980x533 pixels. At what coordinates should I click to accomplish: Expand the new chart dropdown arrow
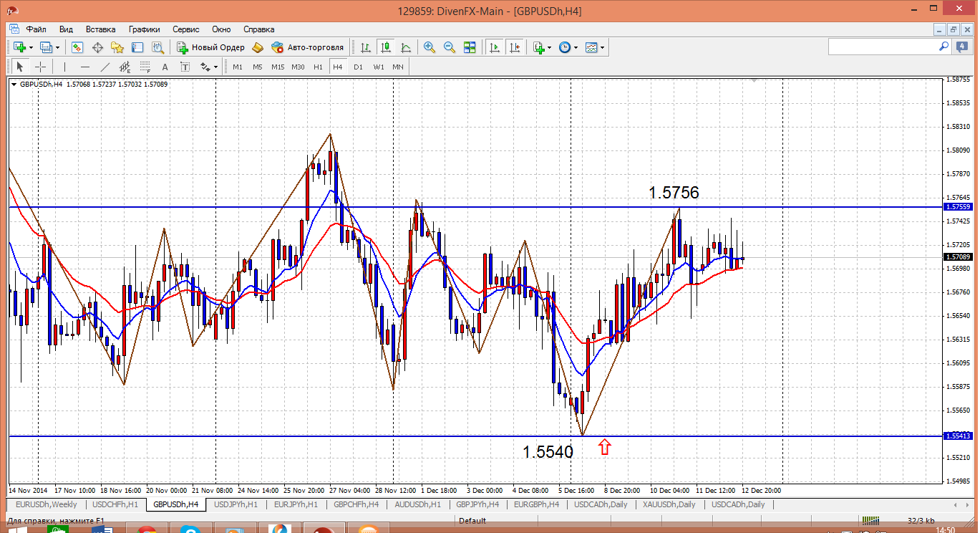pos(32,47)
